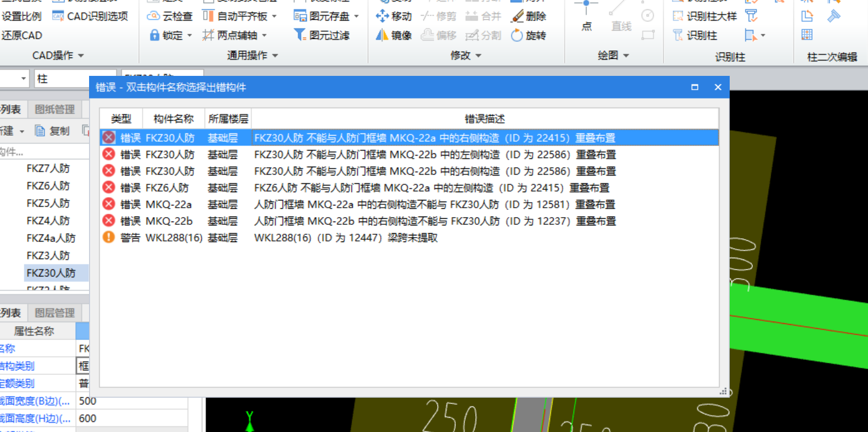Activate the 旋转 rotate tool
Image resolution: width=868 pixels, height=432 pixels.
pyautogui.click(x=529, y=35)
